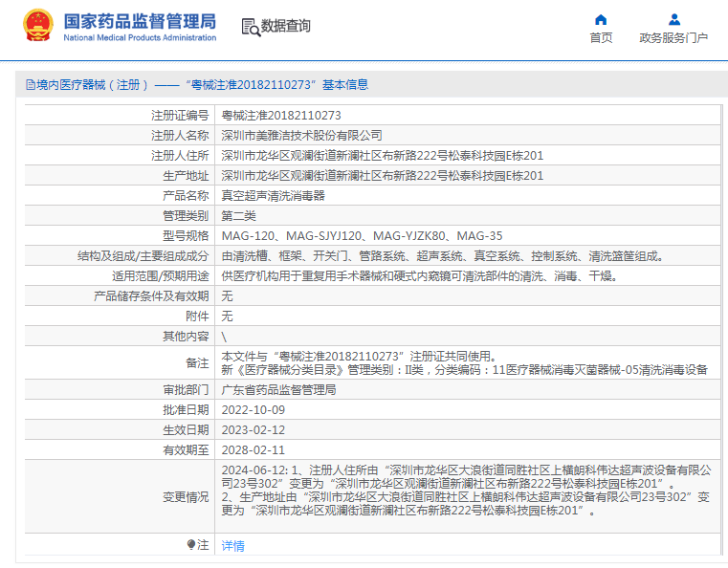Image resolution: width=728 pixels, height=568 pixels.
Task: Click the 审批部门 row label
Action: tap(186, 390)
